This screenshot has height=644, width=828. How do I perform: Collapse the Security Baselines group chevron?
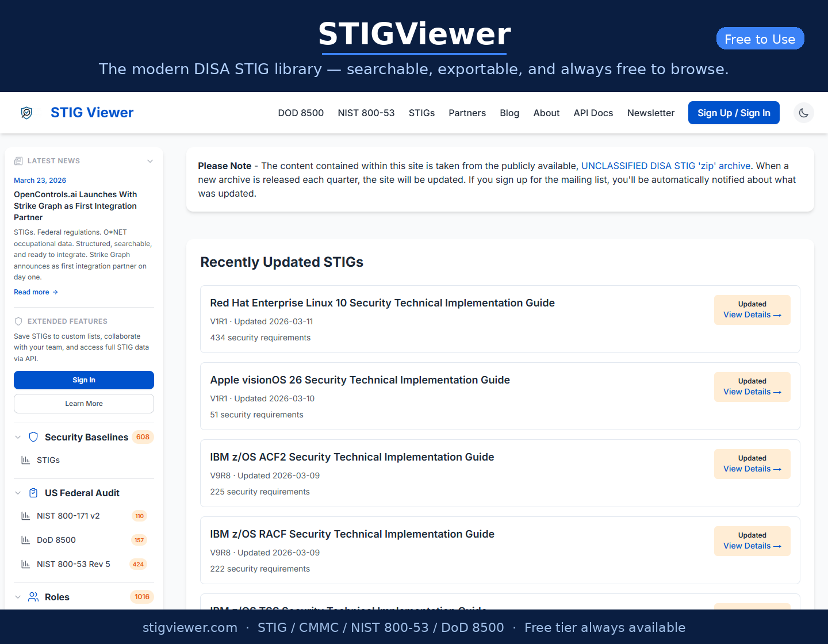pyautogui.click(x=18, y=437)
